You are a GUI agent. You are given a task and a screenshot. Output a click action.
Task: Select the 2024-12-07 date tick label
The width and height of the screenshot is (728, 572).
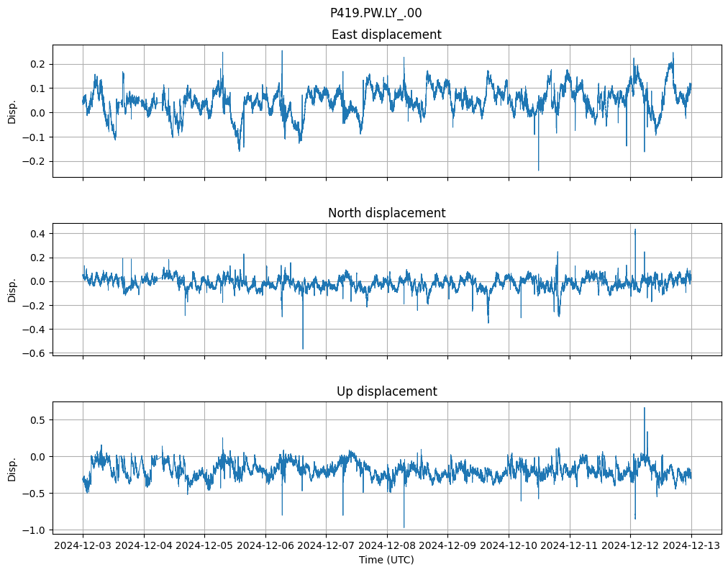(x=326, y=546)
